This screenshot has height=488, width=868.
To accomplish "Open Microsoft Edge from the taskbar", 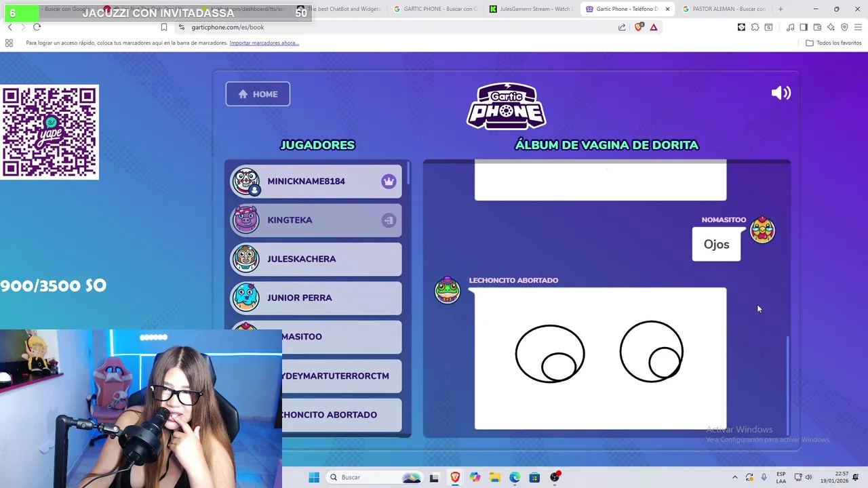I will point(515,477).
